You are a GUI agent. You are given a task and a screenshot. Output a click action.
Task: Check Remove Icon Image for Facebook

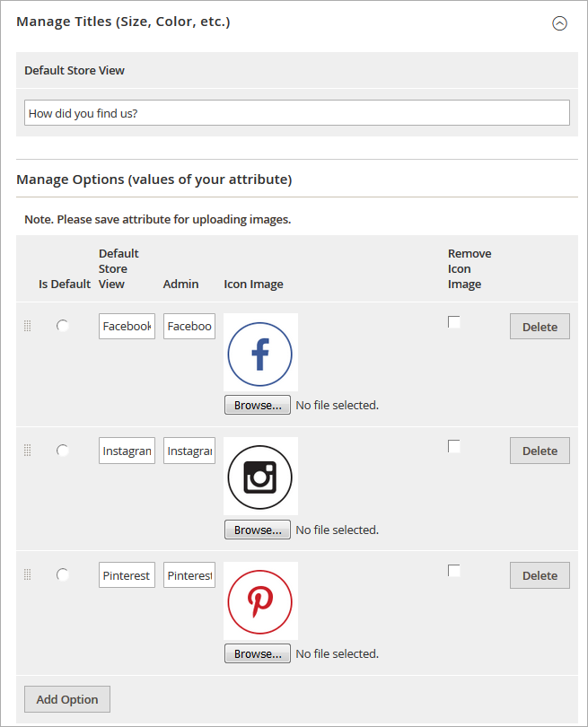[454, 322]
